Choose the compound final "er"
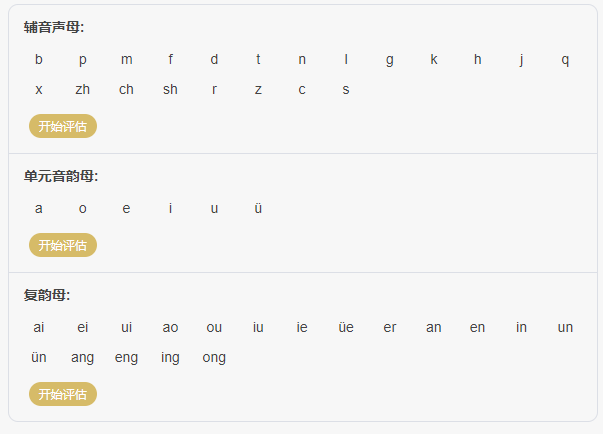This screenshot has height=434, width=603. [x=390, y=327]
